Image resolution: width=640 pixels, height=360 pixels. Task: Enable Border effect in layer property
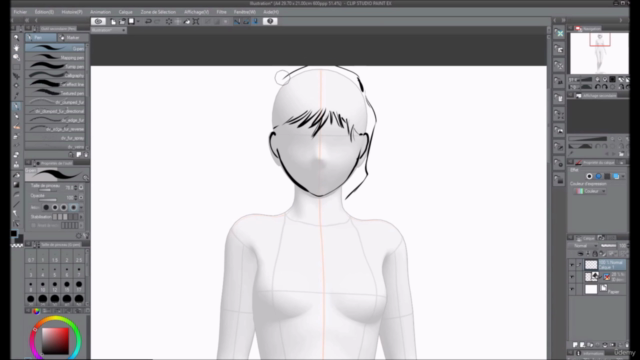(589, 176)
